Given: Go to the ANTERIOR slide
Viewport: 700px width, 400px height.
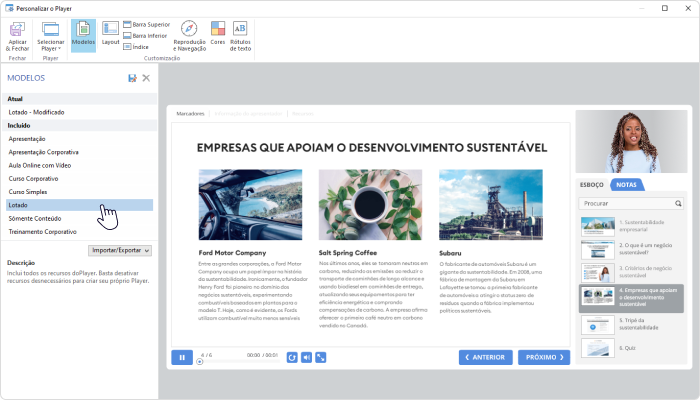Looking at the screenshot, I should coord(486,358).
